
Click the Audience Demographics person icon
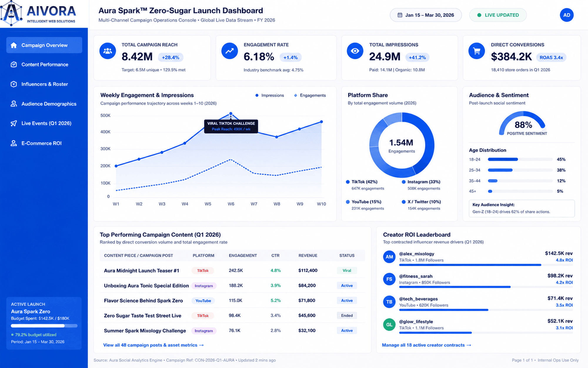[14, 104]
